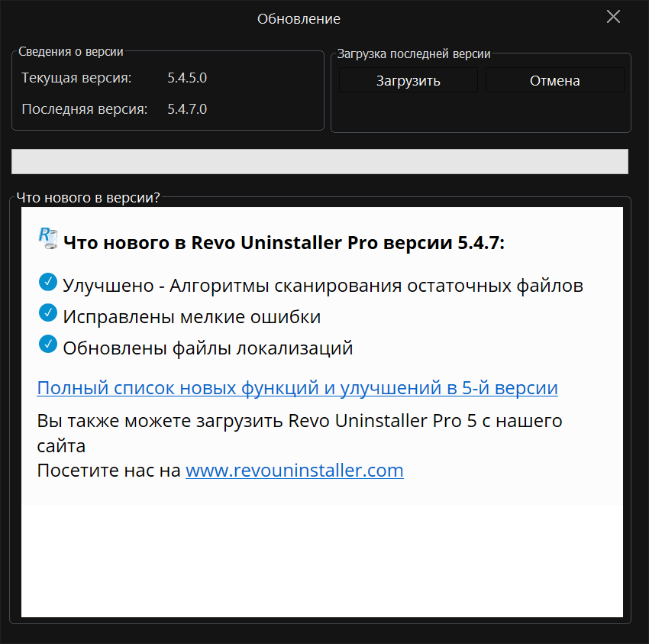Click the "Алгоритмы сканирования остаточных файлов" text

pyautogui.click(x=376, y=286)
